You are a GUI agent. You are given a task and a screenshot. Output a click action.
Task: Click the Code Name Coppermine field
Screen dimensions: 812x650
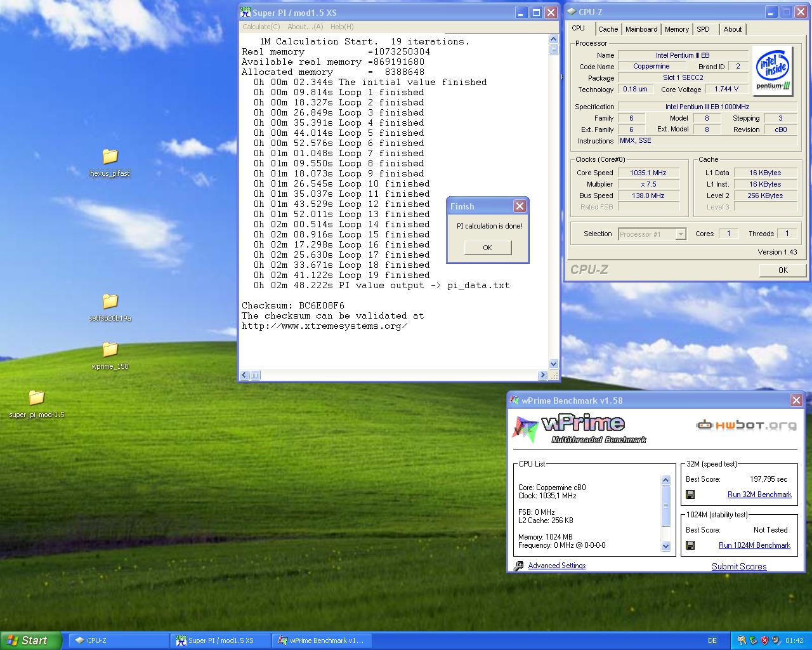(x=652, y=67)
